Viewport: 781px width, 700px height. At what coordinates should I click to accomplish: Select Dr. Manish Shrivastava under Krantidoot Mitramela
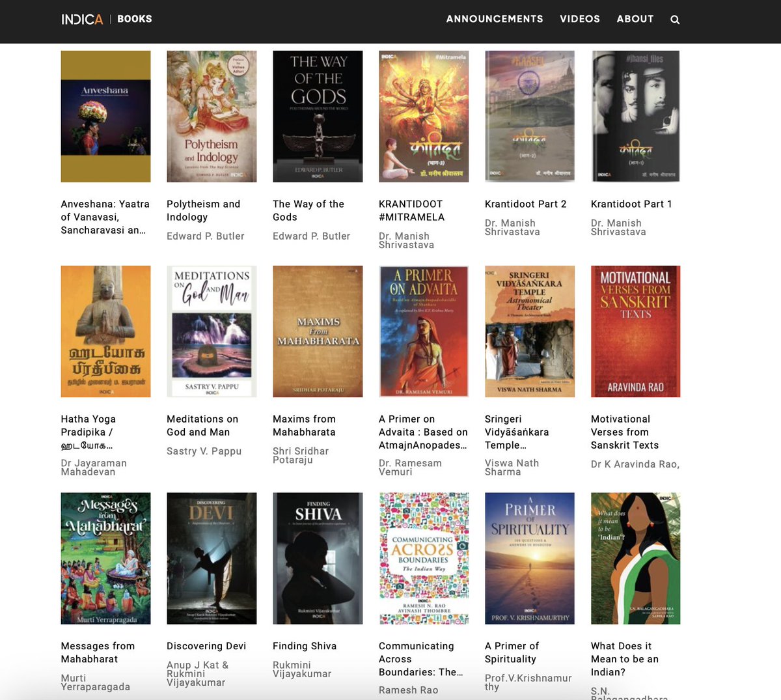click(407, 240)
